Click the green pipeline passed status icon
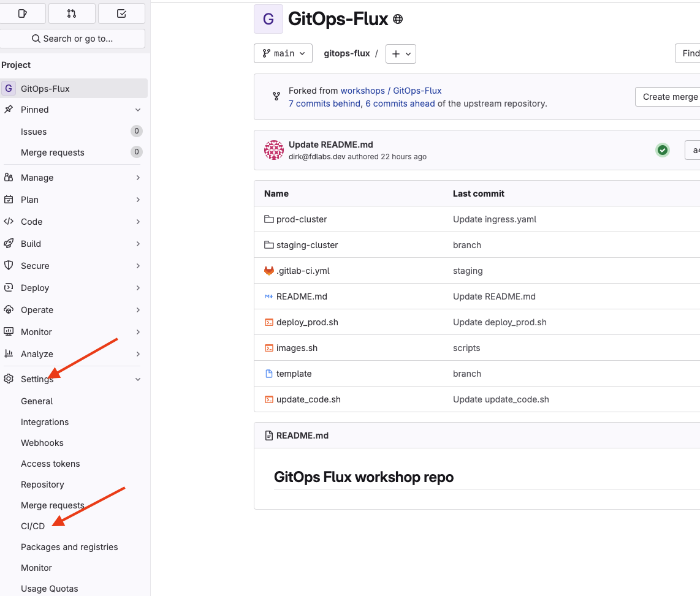The image size is (700, 596). coord(663,150)
